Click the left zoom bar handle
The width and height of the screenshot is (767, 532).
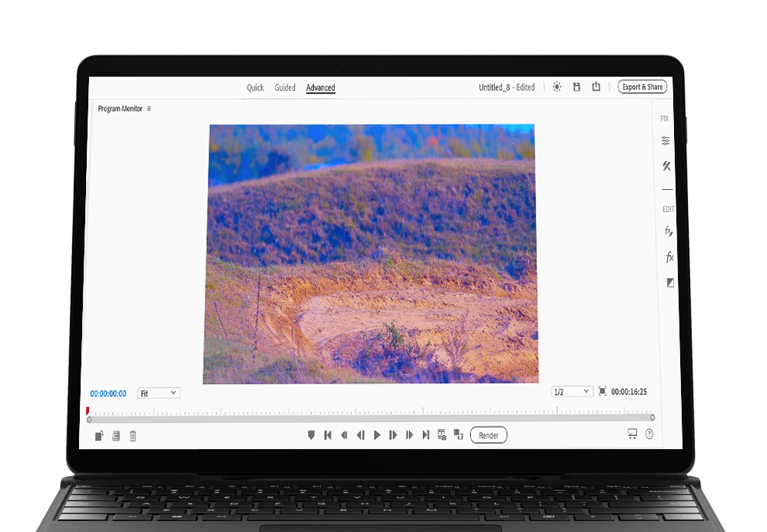pyautogui.click(x=89, y=420)
